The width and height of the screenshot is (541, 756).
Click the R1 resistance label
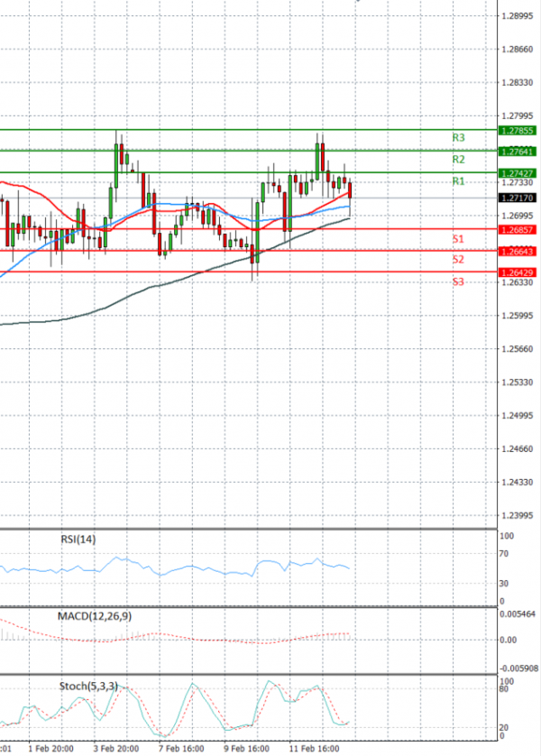[x=458, y=181]
